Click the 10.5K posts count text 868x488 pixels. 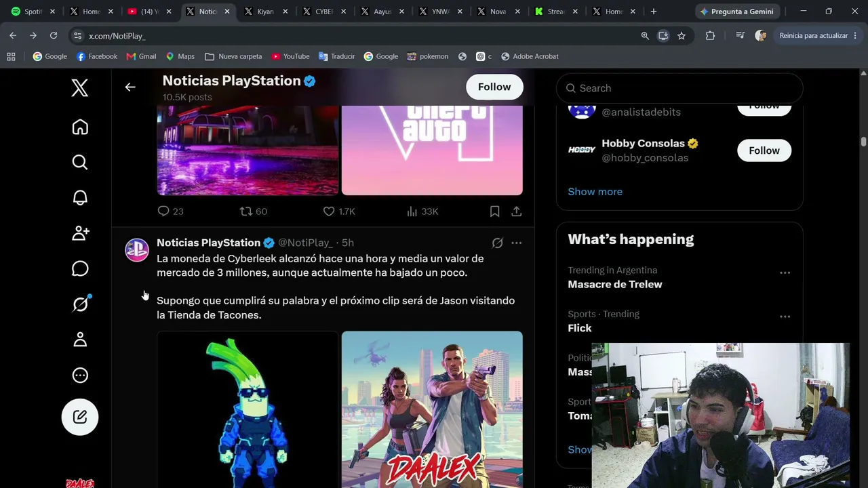tap(187, 97)
